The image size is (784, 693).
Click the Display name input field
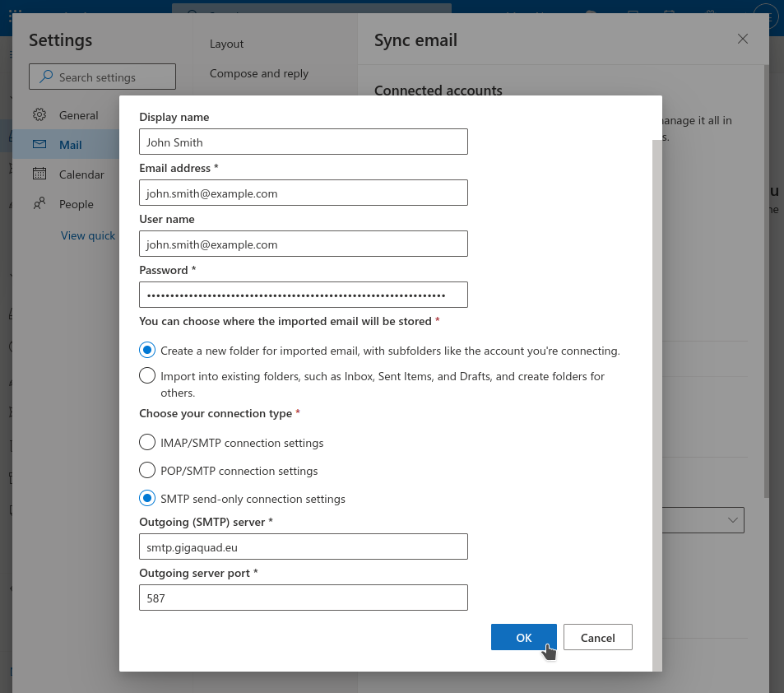[303, 141]
